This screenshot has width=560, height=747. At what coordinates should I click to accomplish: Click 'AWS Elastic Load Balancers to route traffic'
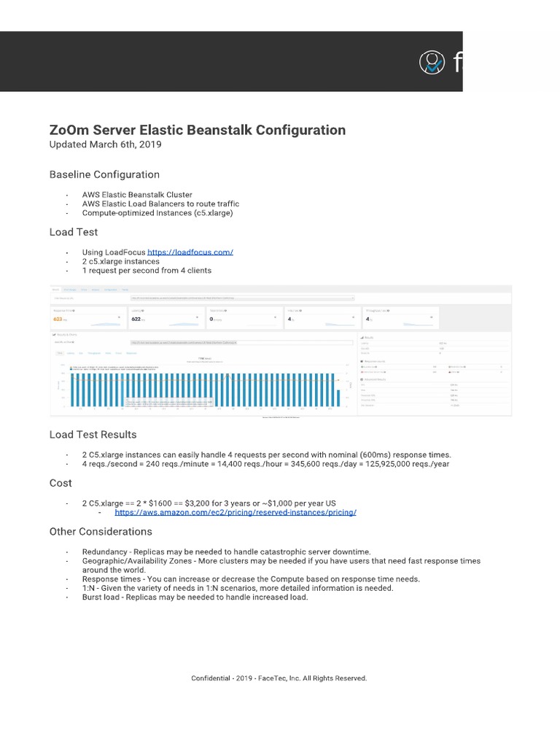click(160, 204)
